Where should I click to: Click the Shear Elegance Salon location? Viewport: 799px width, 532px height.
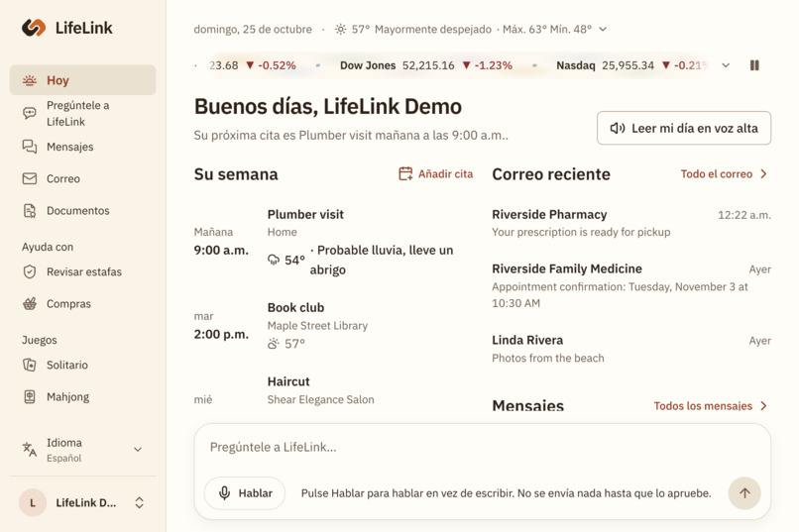320,399
